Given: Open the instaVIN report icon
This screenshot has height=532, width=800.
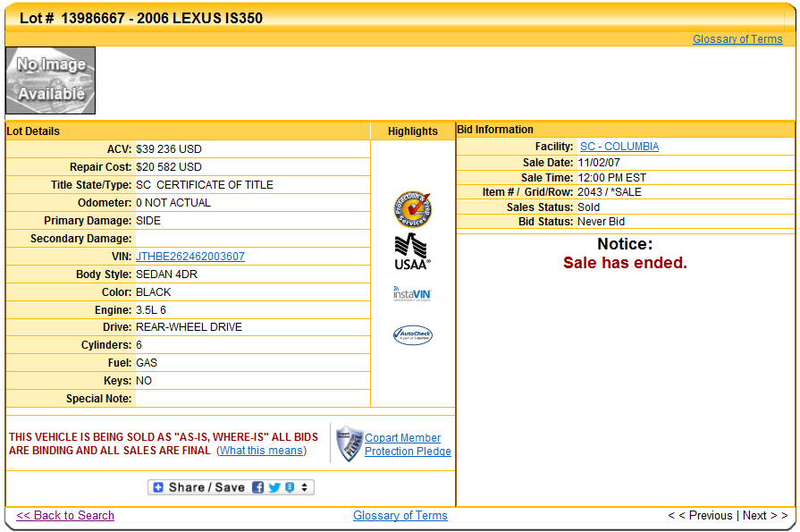Looking at the screenshot, I should [412, 293].
